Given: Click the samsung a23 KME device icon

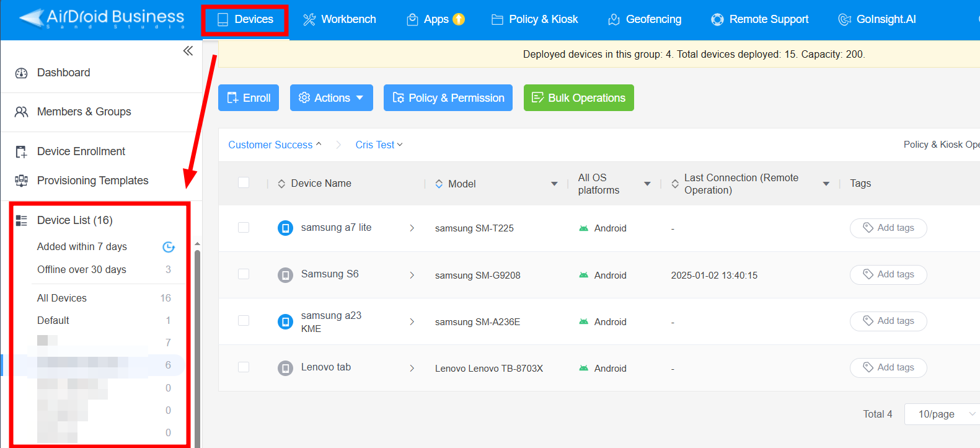Looking at the screenshot, I should 285,321.
